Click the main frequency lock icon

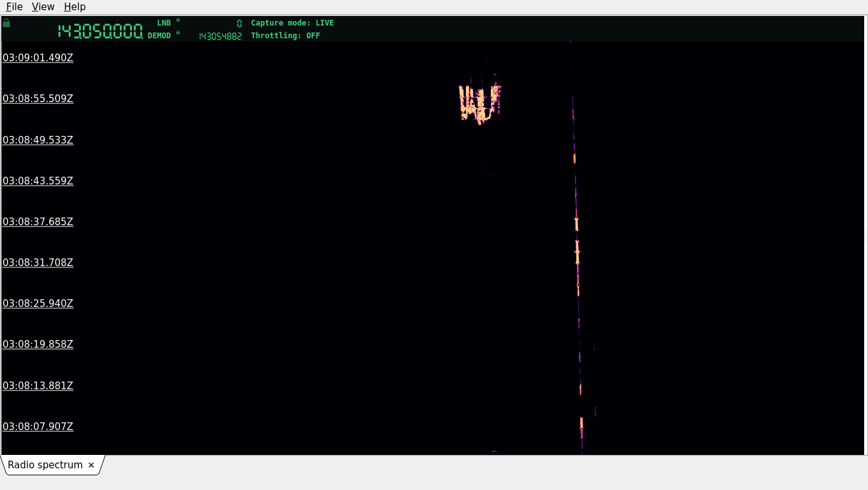(6, 23)
